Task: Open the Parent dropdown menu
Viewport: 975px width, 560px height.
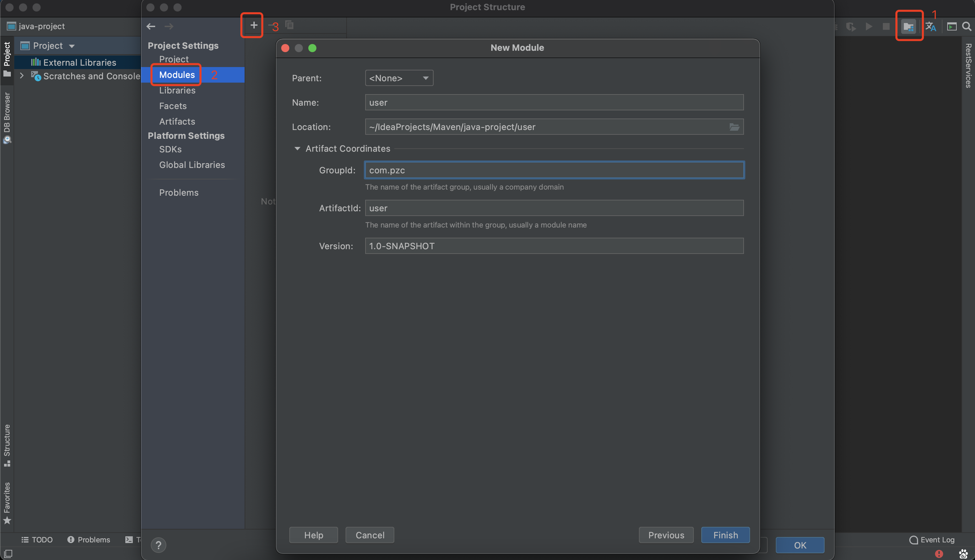Action: 399,78
